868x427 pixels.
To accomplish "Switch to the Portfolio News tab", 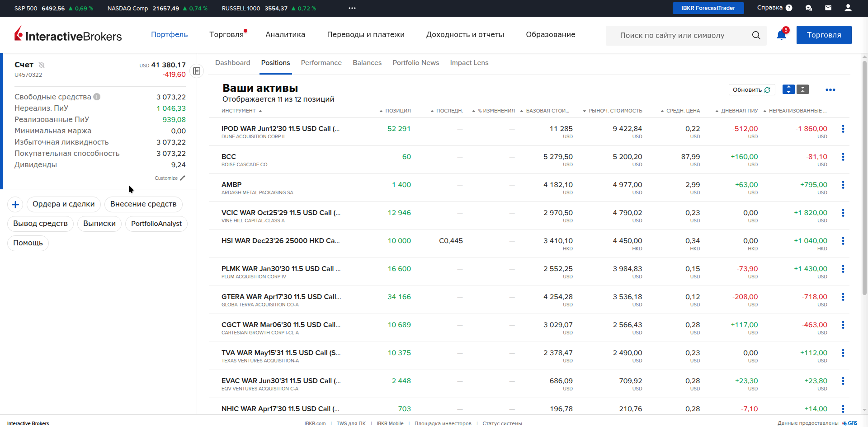I will [416, 63].
